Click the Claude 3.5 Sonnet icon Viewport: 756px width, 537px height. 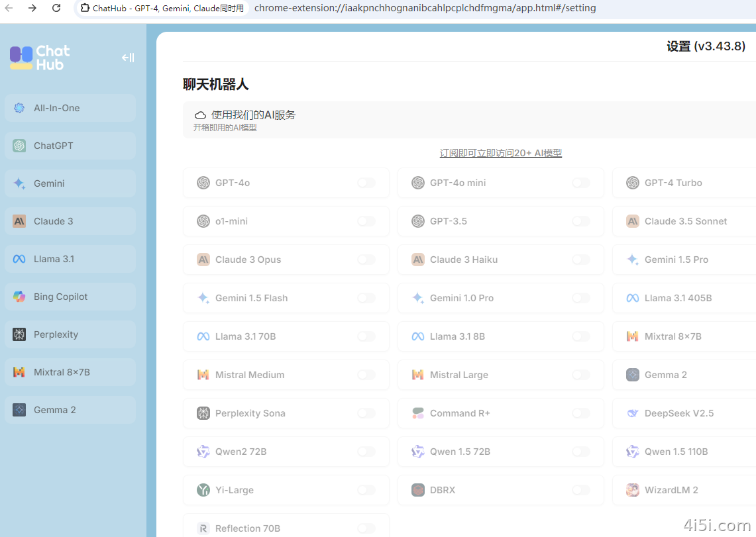(x=633, y=221)
